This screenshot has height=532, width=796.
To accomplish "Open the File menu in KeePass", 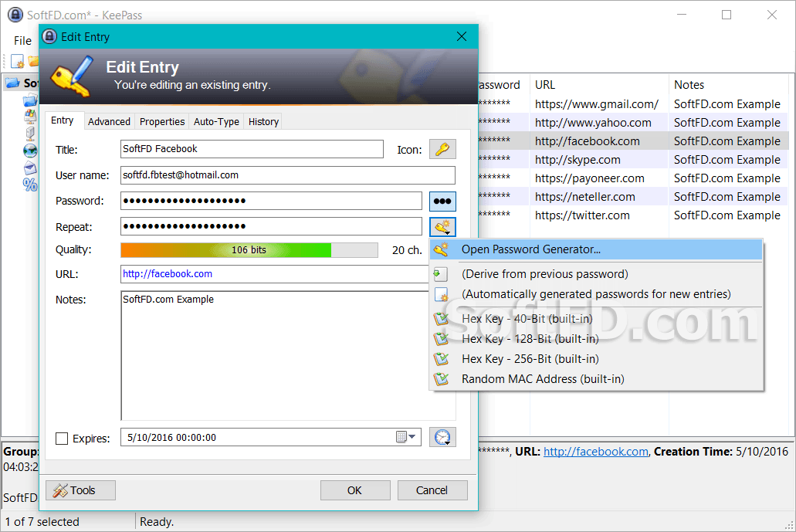I will (x=22, y=41).
